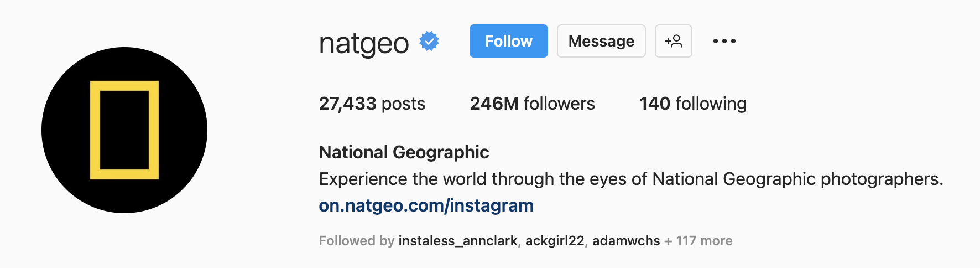
Task: Visit the ackgirl22 profile link
Action: click(554, 241)
